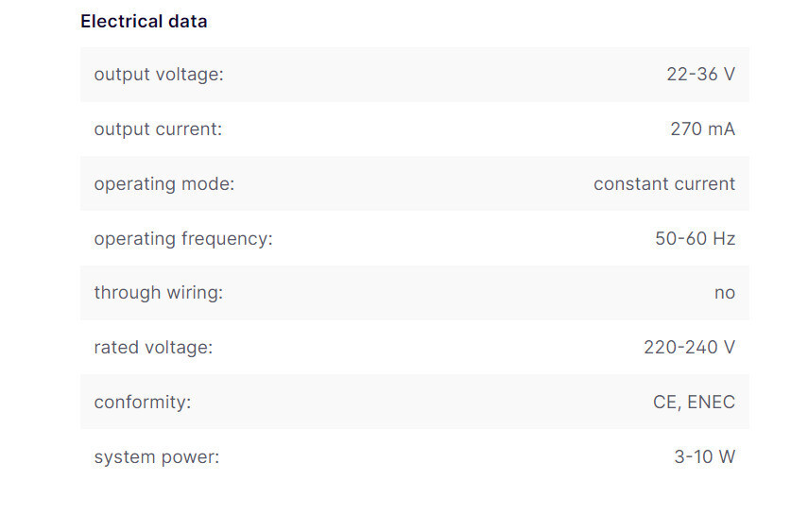Click the 270 mA value
The width and height of the screenshot is (791, 532).
(x=703, y=129)
